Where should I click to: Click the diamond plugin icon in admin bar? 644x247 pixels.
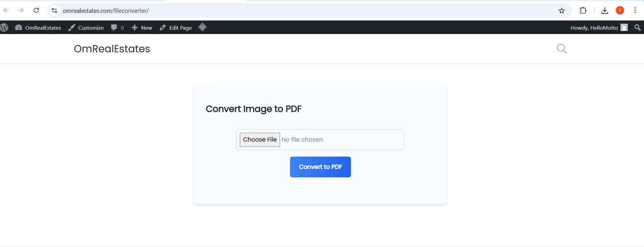[x=202, y=27]
